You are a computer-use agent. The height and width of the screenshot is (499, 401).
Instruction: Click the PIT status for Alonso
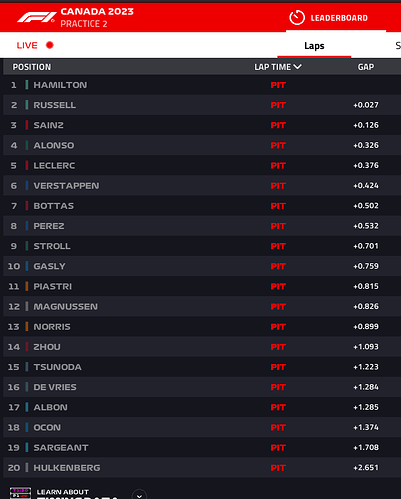click(x=278, y=145)
